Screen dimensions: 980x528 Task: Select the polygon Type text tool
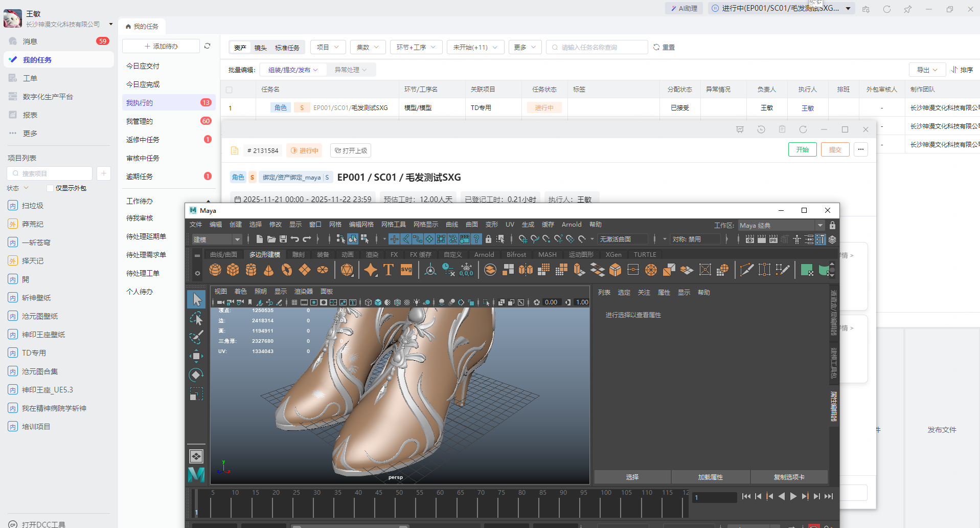[389, 270]
